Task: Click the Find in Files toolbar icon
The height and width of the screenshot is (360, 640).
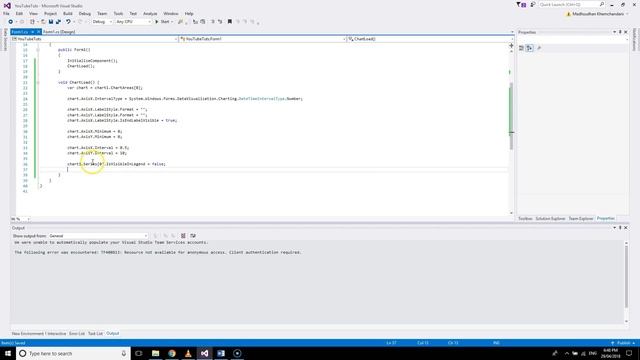Action: 180,22
